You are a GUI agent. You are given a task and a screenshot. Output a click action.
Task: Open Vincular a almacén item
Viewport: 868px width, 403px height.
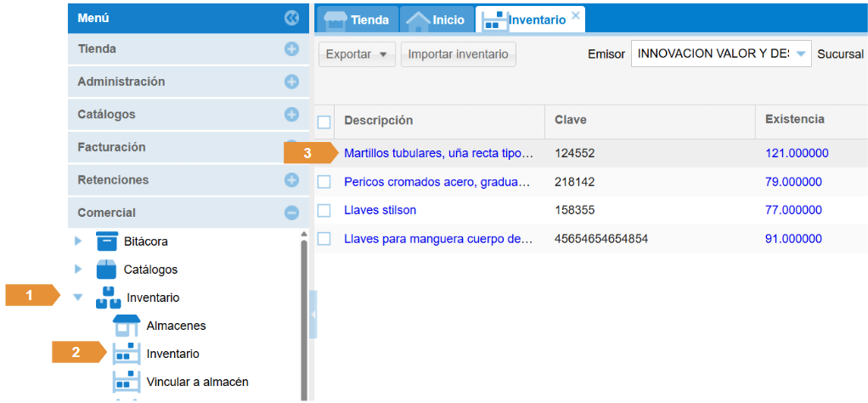198,382
